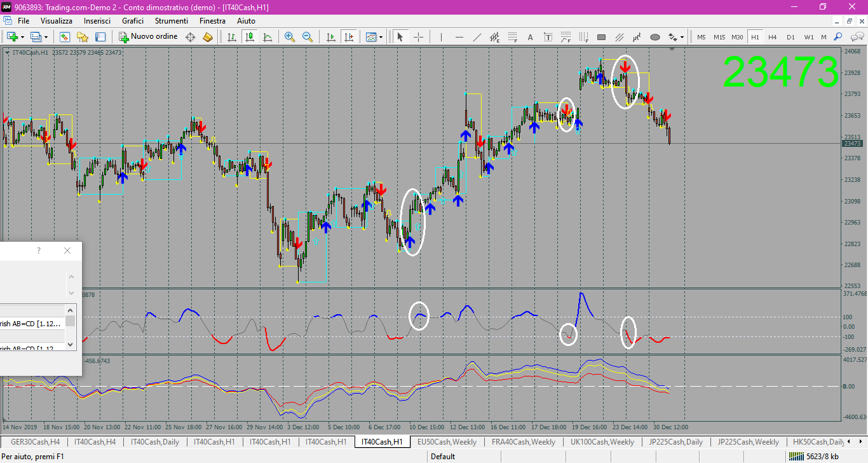
Task: Select the Andrews pitchfork tool
Action: click(x=637, y=37)
